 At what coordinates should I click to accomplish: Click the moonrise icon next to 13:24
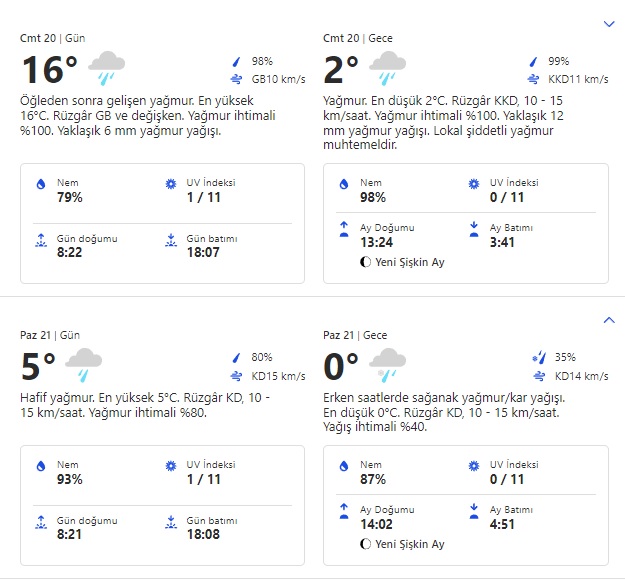pyautogui.click(x=344, y=227)
